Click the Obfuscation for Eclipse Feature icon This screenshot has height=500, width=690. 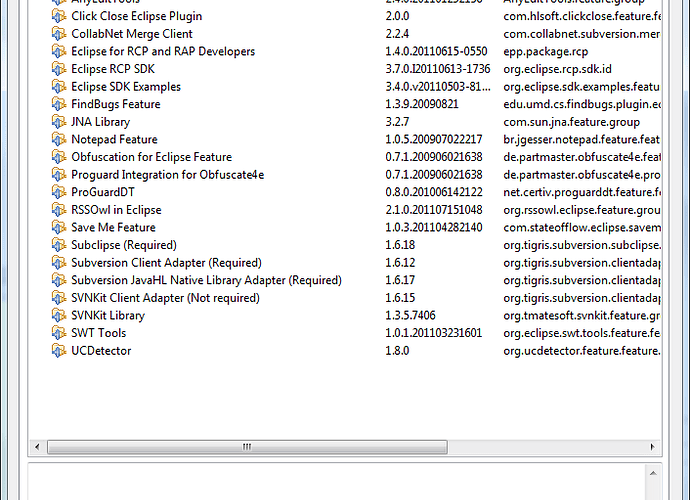tap(59, 157)
